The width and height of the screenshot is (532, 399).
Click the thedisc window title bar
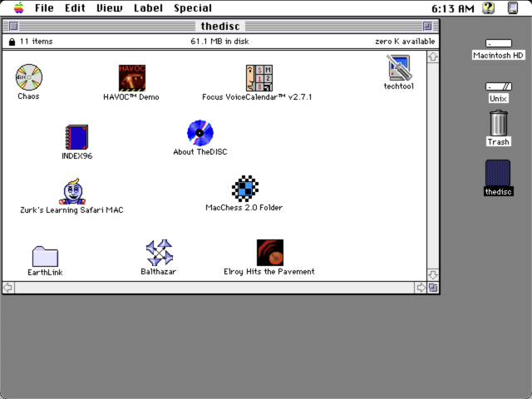(x=220, y=26)
